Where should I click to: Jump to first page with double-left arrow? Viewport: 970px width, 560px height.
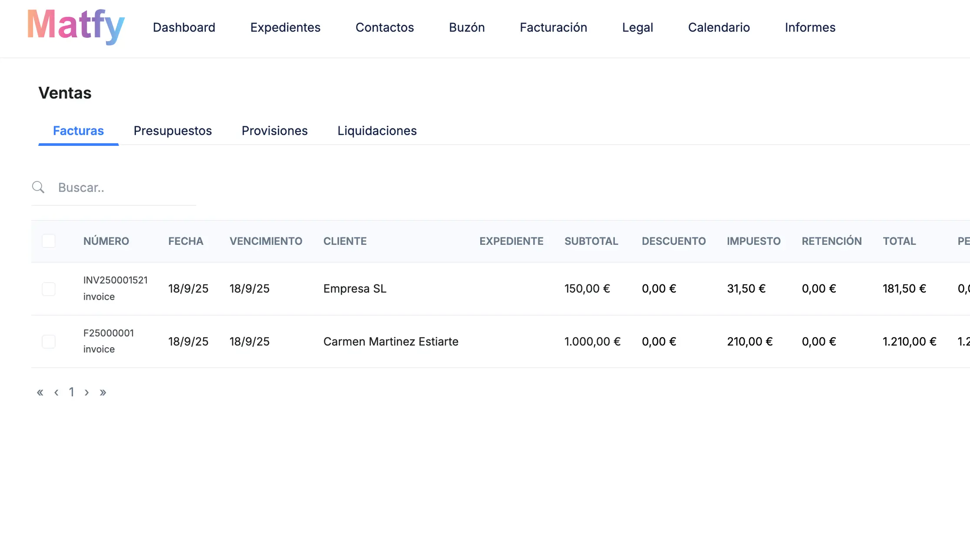click(x=40, y=392)
